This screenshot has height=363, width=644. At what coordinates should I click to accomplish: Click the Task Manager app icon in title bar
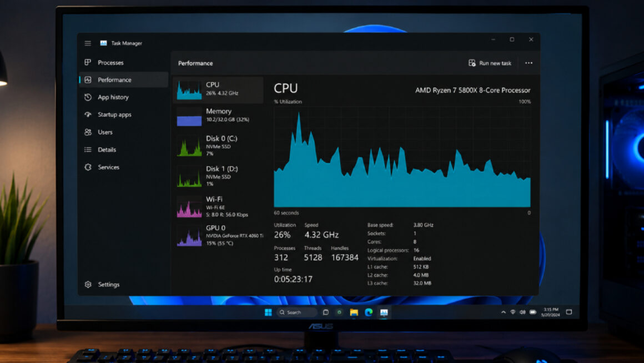click(103, 43)
